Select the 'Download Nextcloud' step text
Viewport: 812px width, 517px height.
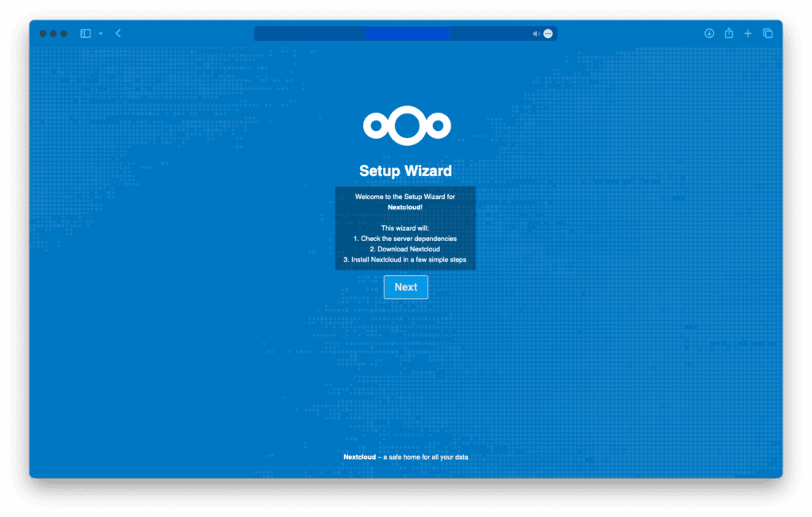[405, 249]
